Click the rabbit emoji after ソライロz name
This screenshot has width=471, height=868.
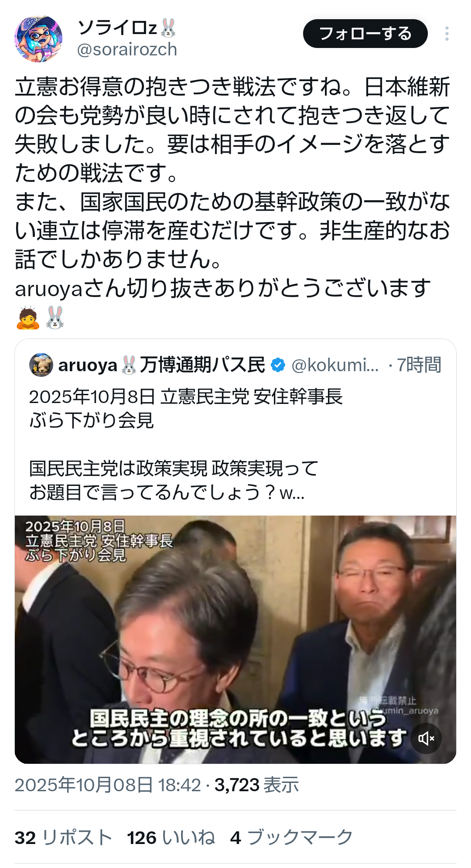pos(168,28)
